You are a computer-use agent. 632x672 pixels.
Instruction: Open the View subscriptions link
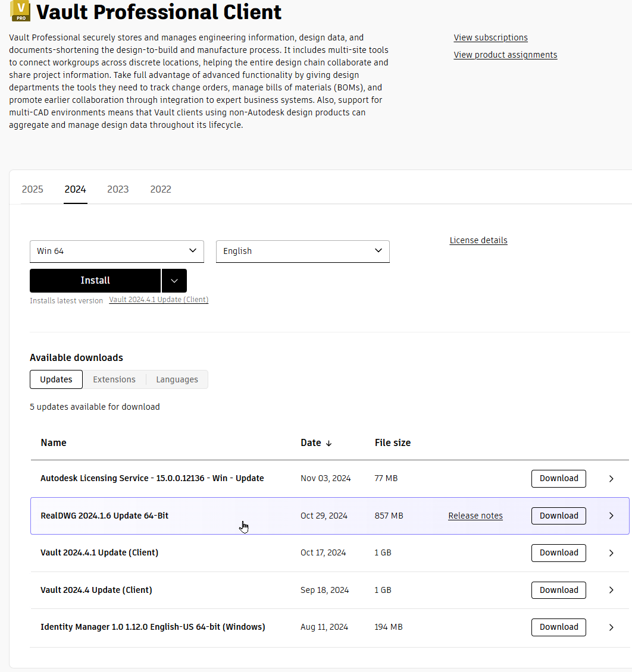click(490, 37)
